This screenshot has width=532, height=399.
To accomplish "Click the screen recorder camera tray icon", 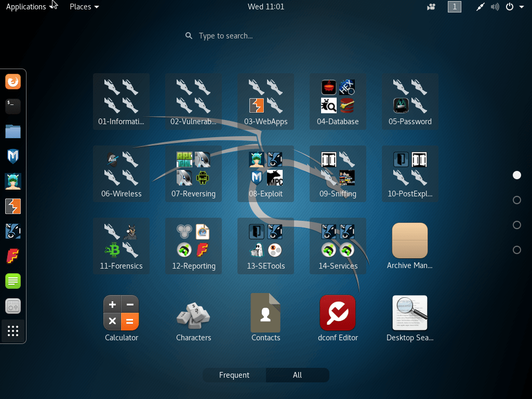I will click(x=431, y=7).
